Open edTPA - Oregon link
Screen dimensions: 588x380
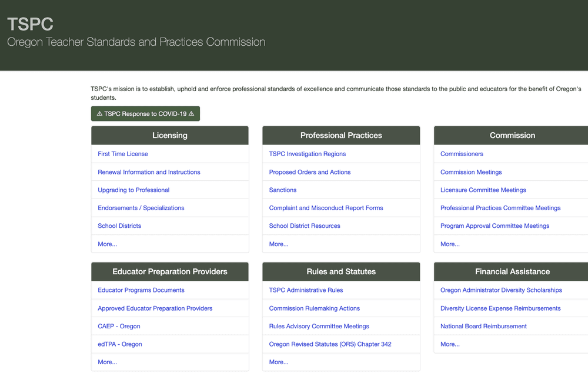tap(119, 344)
